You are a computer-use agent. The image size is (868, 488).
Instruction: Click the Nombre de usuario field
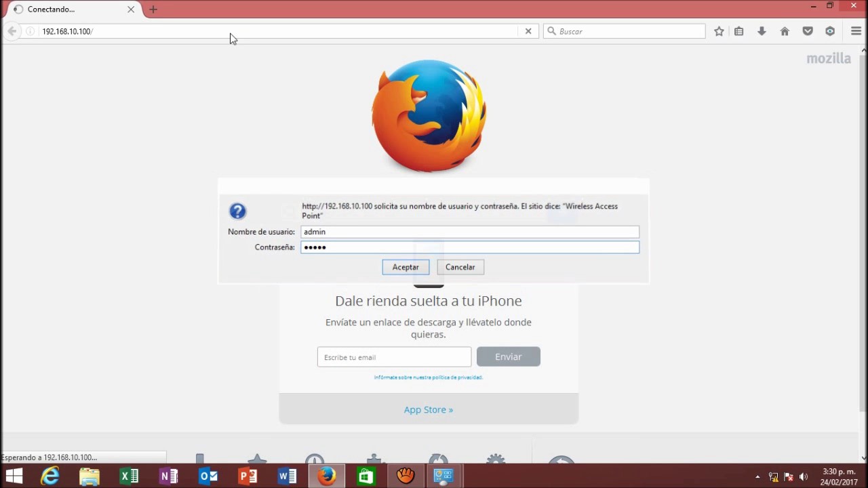pos(470,232)
